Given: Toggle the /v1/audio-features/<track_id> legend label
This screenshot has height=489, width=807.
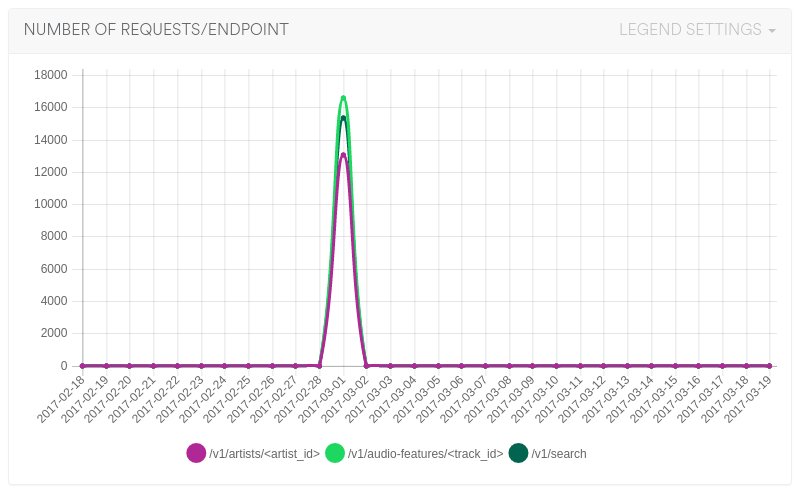Looking at the screenshot, I should pos(425,454).
